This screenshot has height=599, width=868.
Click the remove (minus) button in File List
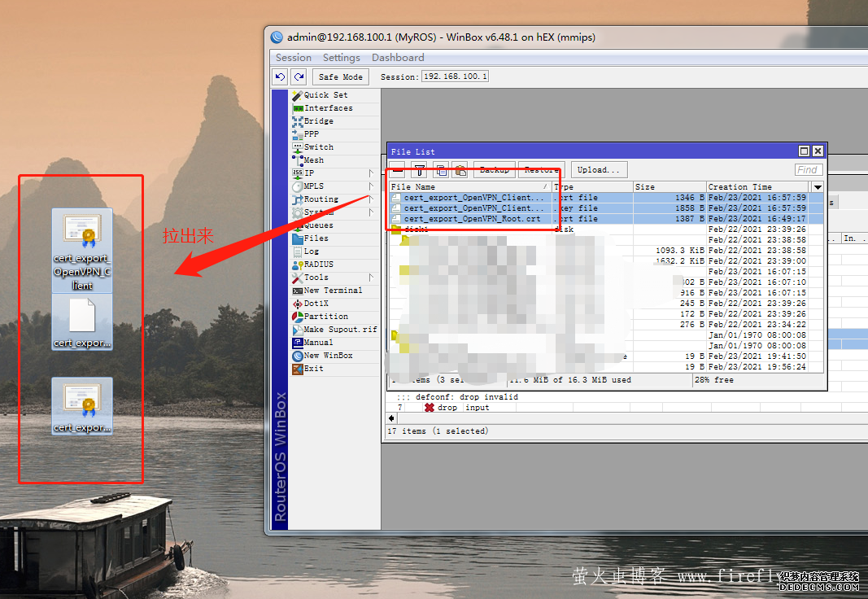[398, 170]
